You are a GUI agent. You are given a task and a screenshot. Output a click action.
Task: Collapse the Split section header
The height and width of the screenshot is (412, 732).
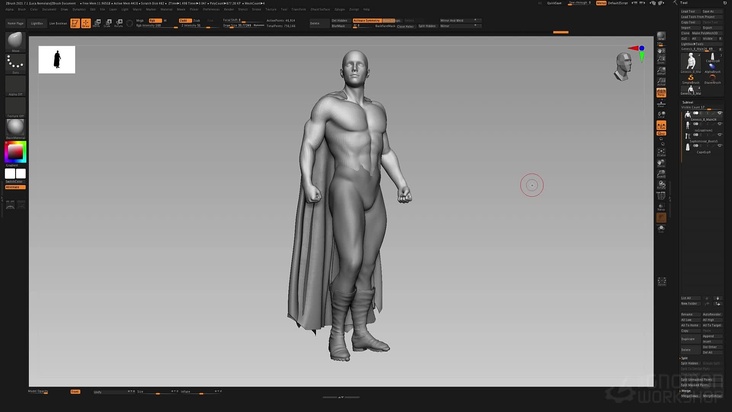pyautogui.click(x=684, y=358)
